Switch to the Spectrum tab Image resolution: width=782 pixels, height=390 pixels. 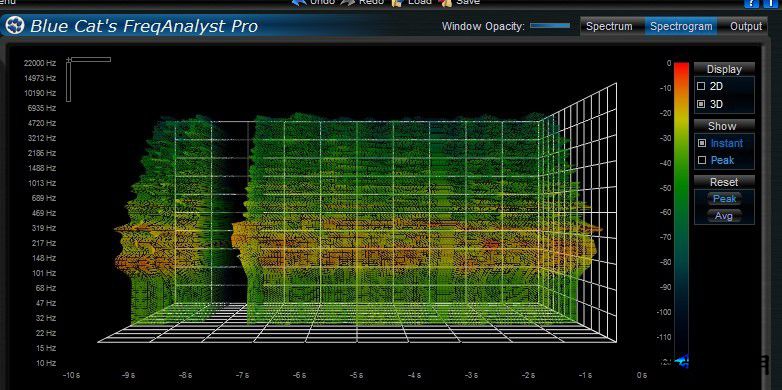609,26
